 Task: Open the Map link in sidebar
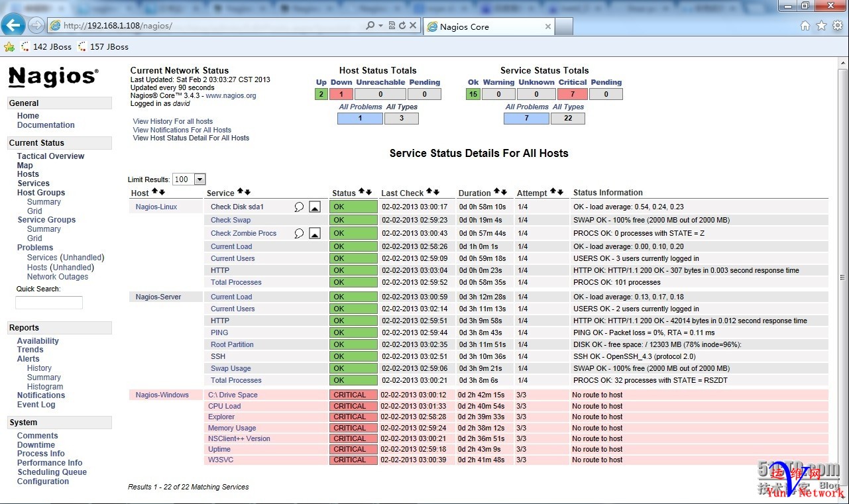(25, 166)
